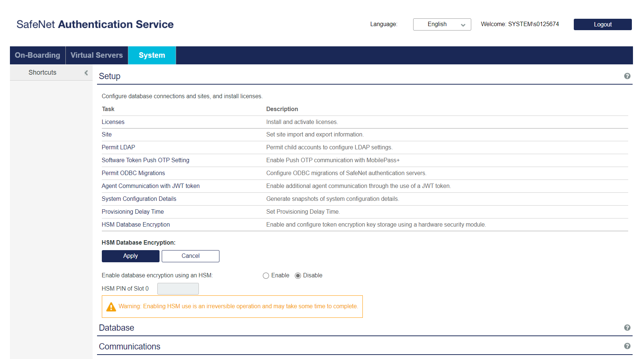644x359 pixels.
Task: Open the Permit LDAP settings
Action: [118, 147]
